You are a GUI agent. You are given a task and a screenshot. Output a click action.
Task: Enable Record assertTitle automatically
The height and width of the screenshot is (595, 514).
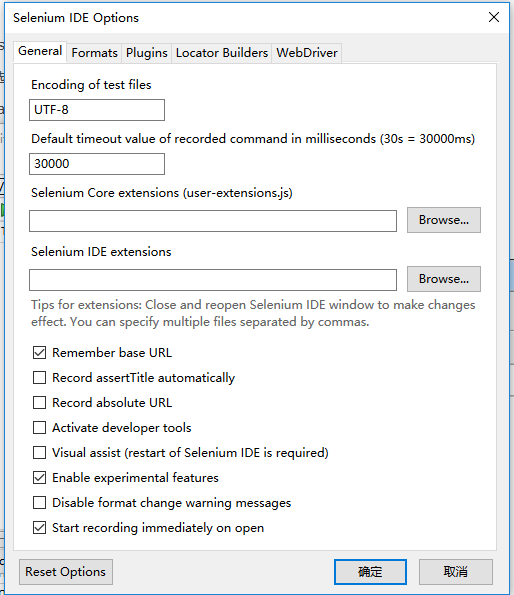(x=39, y=378)
